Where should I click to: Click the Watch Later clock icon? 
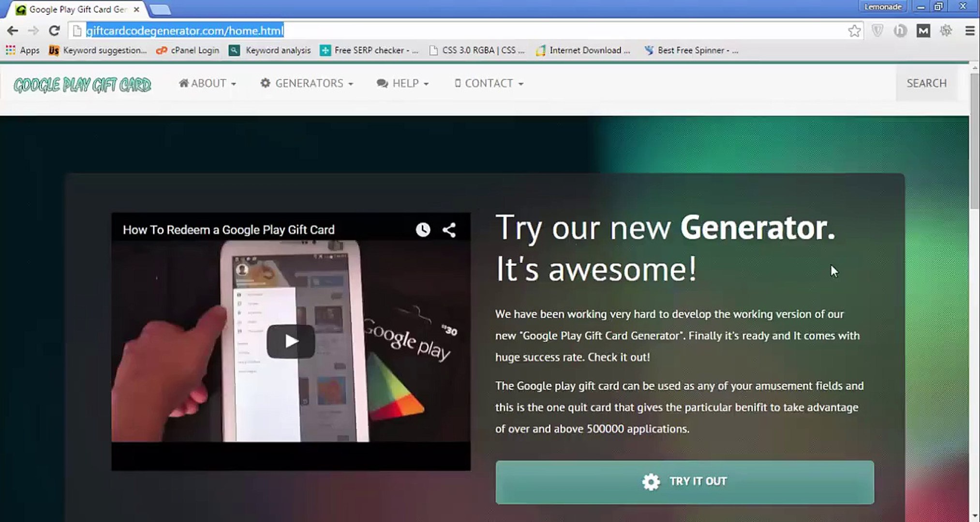pos(423,230)
